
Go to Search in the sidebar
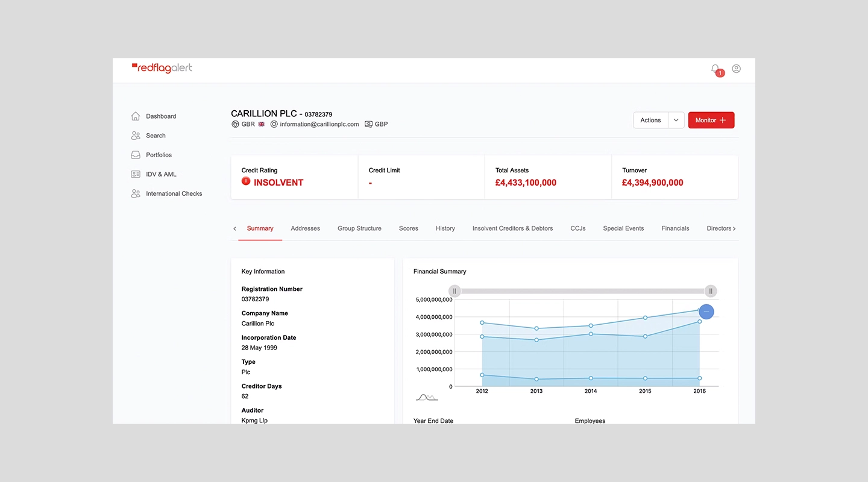(x=156, y=136)
